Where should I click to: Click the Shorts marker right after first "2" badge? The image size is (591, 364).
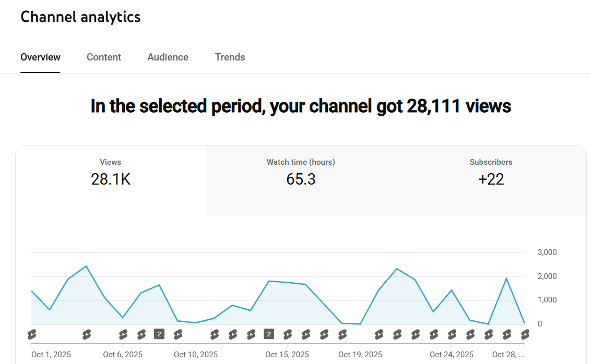178,334
